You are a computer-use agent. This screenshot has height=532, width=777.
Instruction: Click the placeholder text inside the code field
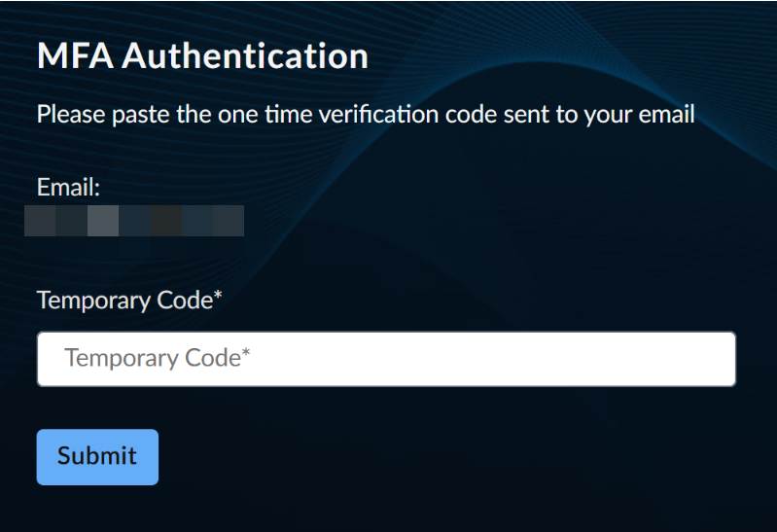158,358
